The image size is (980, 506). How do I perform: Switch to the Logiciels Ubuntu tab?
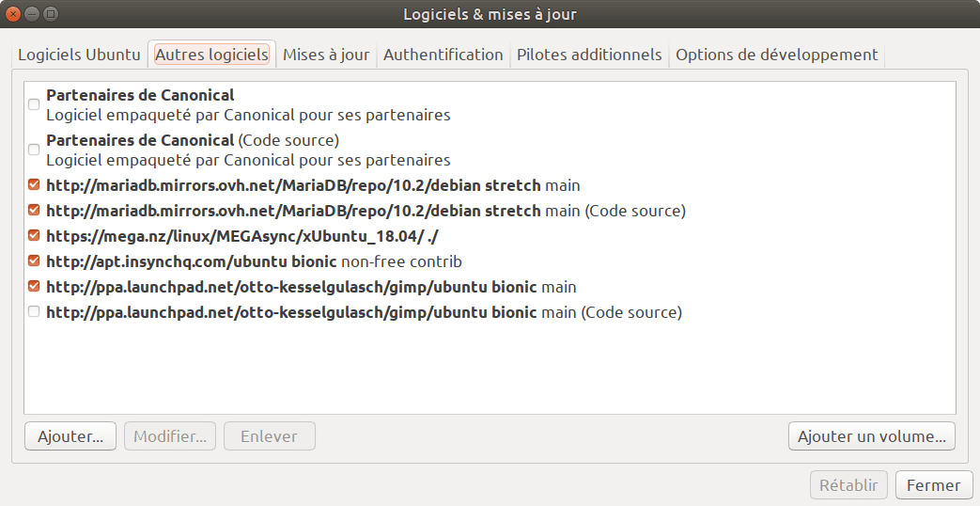click(79, 55)
